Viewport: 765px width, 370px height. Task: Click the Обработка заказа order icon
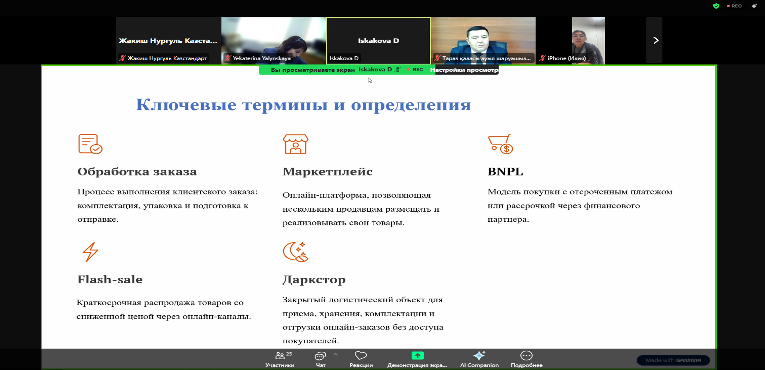click(x=90, y=144)
